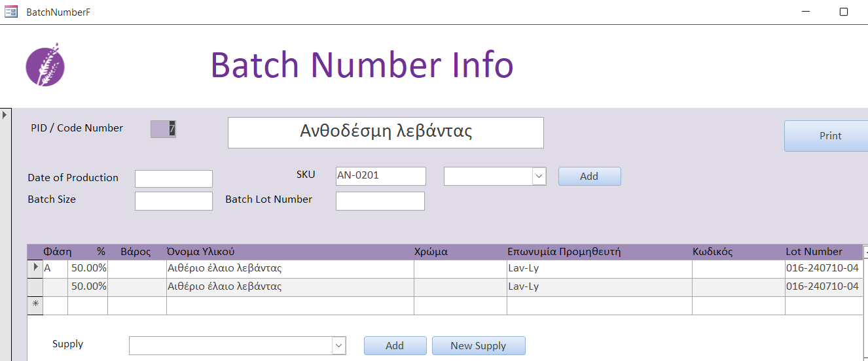Click Αιθέριο έλαιο λεβάντας in second row
The width and height of the screenshot is (868, 361).
290,286
